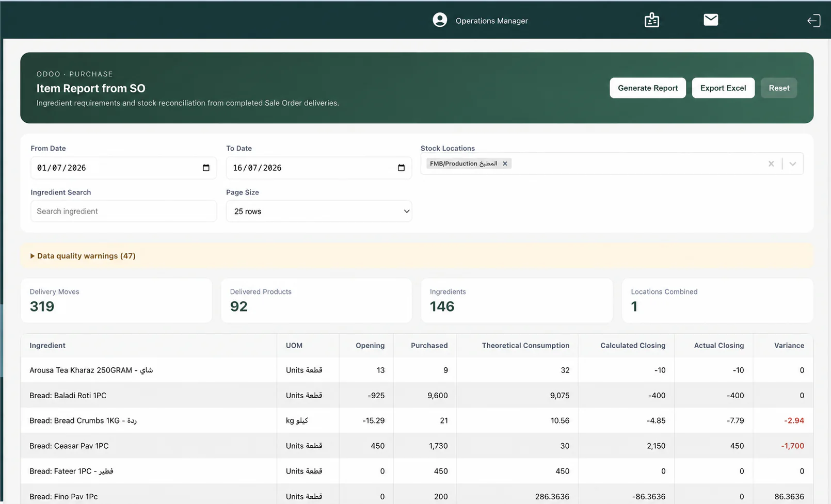This screenshot has height=504, width=831.
Task: Click the Reset button
Action: pyautogui.click(x=779, y=88)
